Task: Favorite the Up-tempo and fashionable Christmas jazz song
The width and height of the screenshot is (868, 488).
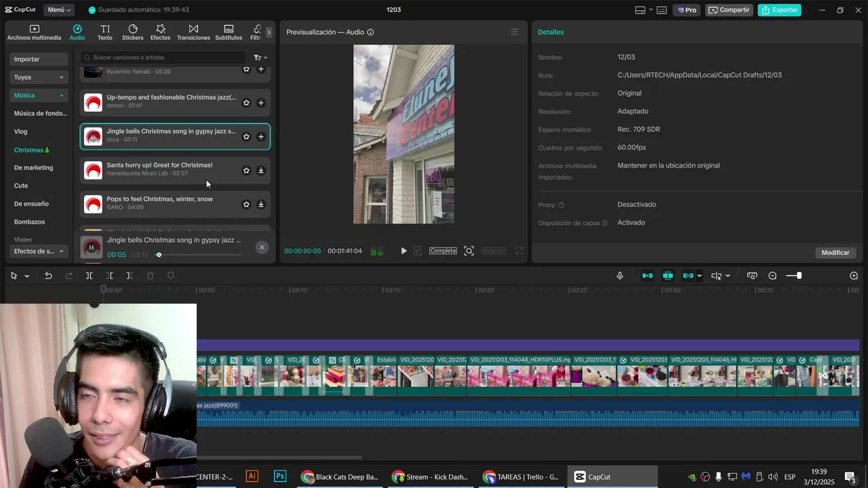Action: [x=246, y=103]
